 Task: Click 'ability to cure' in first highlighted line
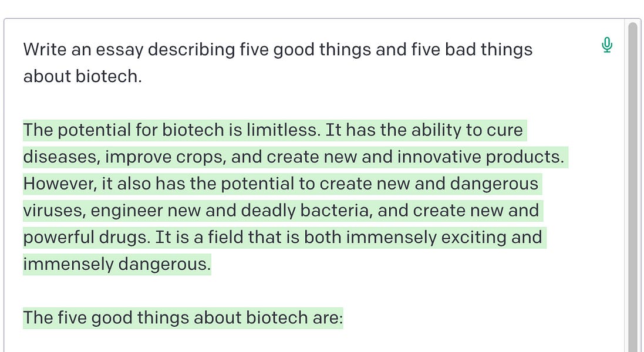pyautogui.click(x=467, y=130)
